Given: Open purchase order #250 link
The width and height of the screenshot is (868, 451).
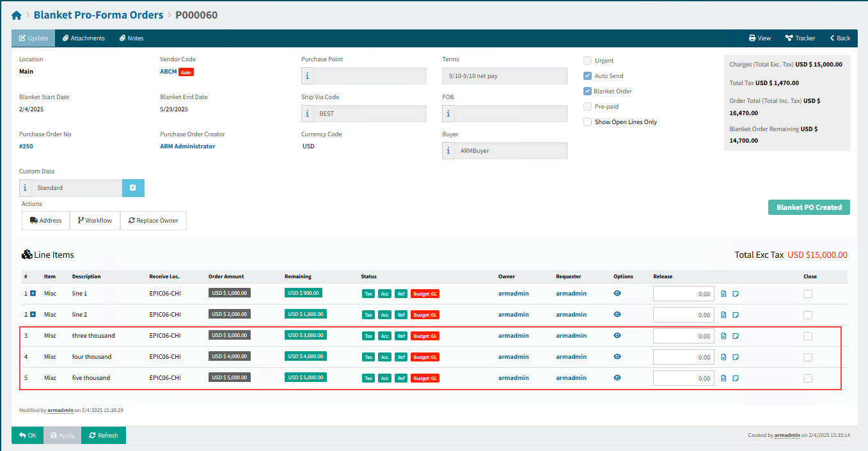Looking at the screenshot, I should pos(27,146).
